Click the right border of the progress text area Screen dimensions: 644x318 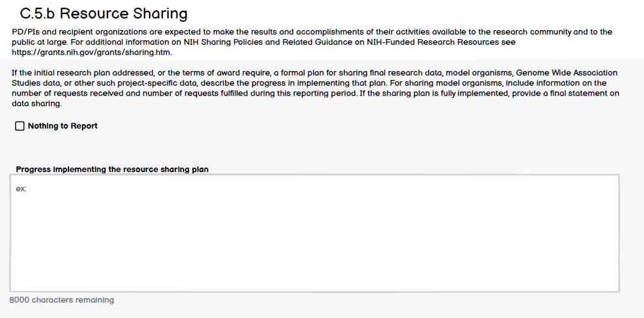pos(619,234)
